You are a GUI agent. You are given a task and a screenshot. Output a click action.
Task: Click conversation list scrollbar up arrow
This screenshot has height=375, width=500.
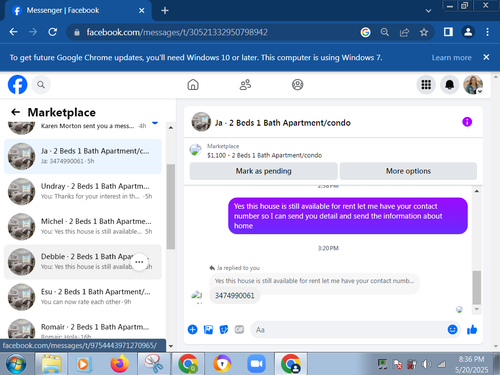[171, 128]
